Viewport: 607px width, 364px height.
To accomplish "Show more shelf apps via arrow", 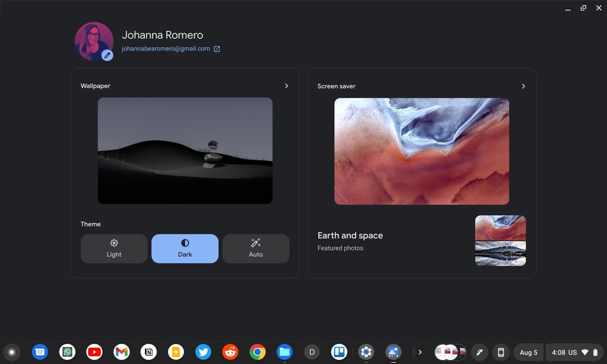I will click(x=420, y=352).
